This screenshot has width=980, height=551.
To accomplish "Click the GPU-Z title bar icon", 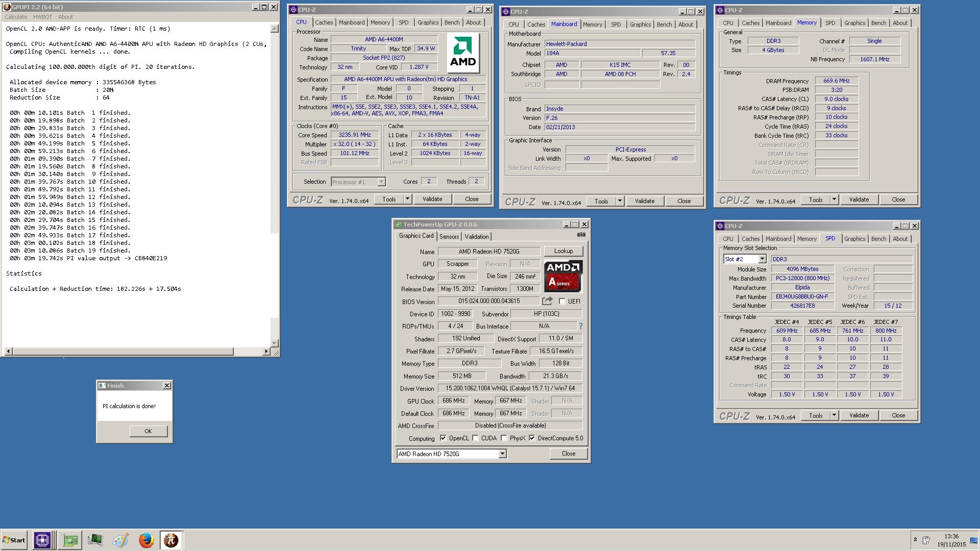I will (399, 224).
